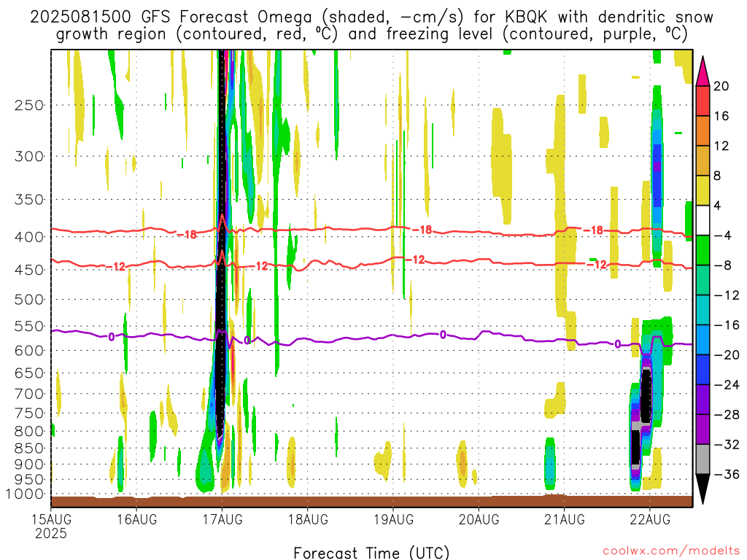Click the 22AUG date axis label

(650, 519)
